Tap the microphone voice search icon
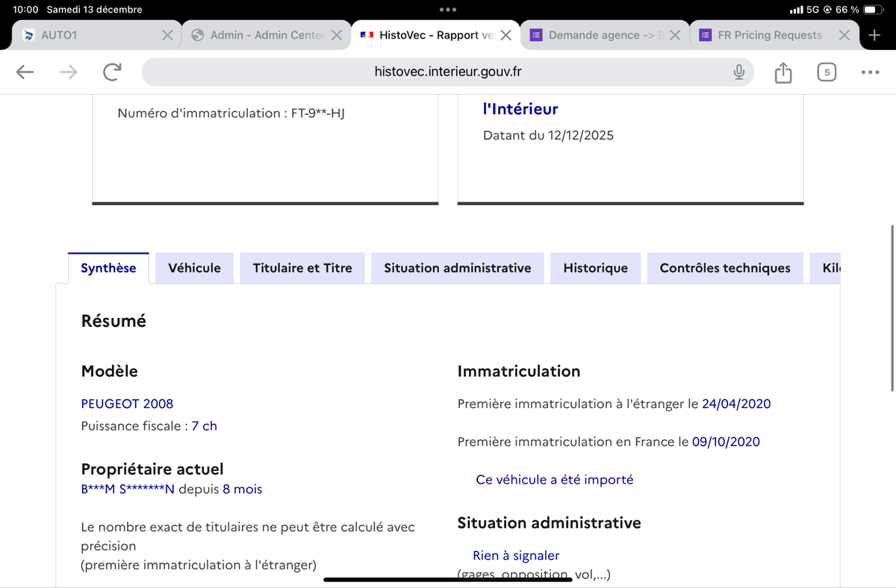Screen dimensions: 896x588 pos(739,72)
